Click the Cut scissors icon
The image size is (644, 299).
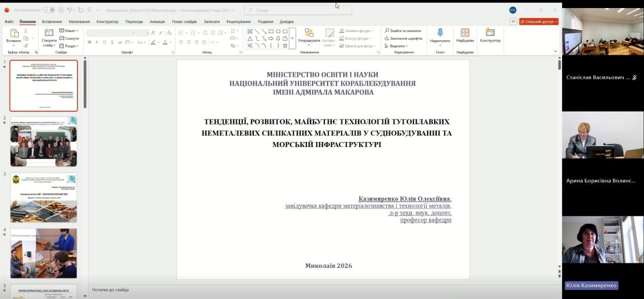pos(26,31)
